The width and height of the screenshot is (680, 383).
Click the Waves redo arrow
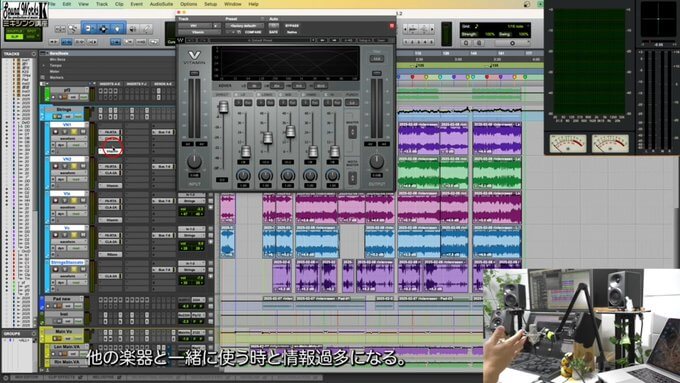pos(204,40)
